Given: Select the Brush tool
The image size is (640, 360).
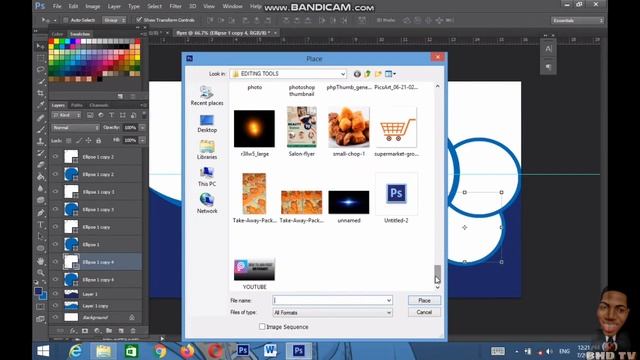Looking at the screenshot, I should 40,130.
